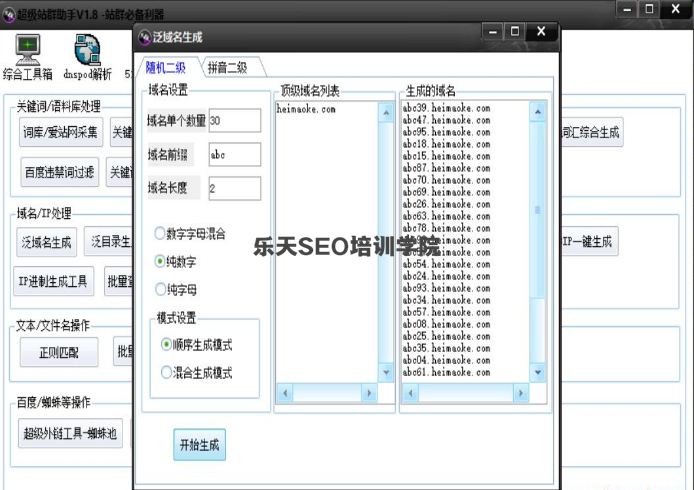The height and width of the screenshot is (490, 694).
Task: Click right arrow of 顶级域名列表 horizontal scrollbar
Action: click(x=369, y=393)
